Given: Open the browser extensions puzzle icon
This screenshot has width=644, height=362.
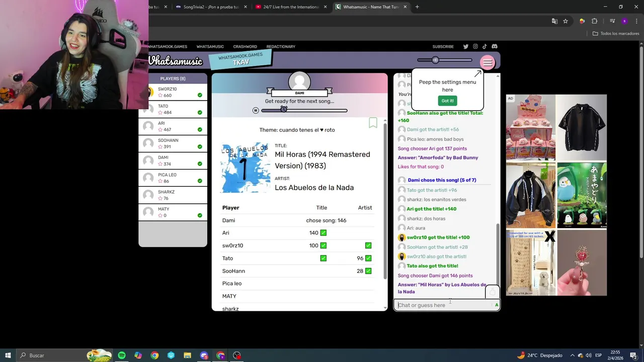Looking at the screenshot, I should tap(595, 21).
